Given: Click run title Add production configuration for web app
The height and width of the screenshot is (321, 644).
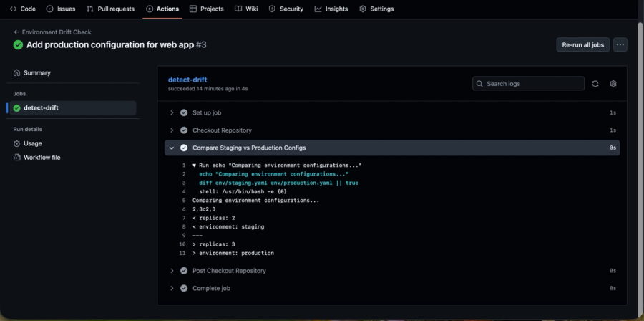Looking at the screenshot, I should [110, 45].
